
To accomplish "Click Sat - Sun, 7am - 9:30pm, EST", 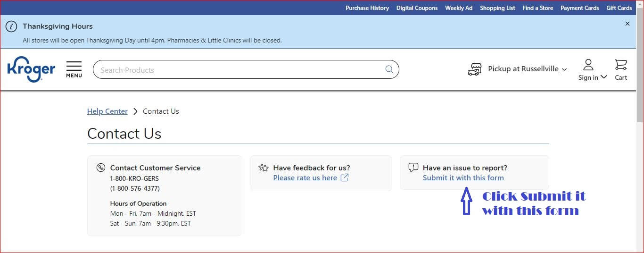I will 150,223.
